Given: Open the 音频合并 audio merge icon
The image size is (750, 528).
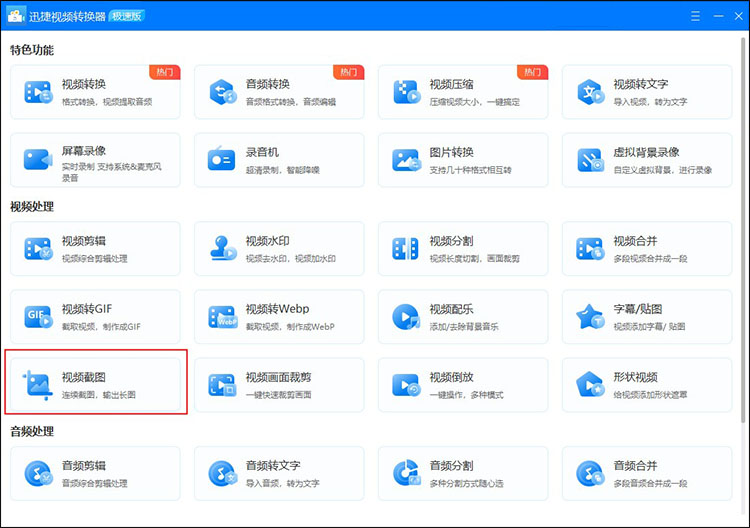Looking at the screenshot, I should click(590, 473).
